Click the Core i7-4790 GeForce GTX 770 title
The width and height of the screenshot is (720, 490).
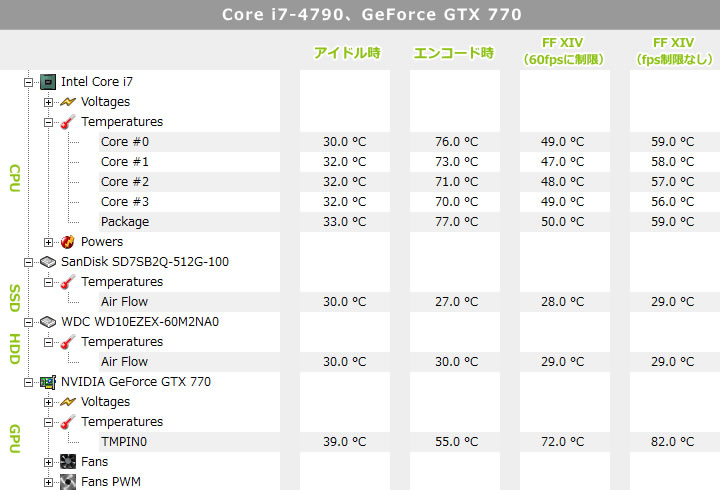click(372, 15)
